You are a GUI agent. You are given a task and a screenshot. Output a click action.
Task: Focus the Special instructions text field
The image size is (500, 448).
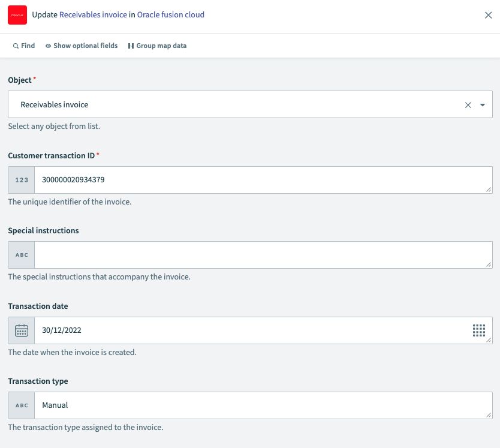pos(258,255)
